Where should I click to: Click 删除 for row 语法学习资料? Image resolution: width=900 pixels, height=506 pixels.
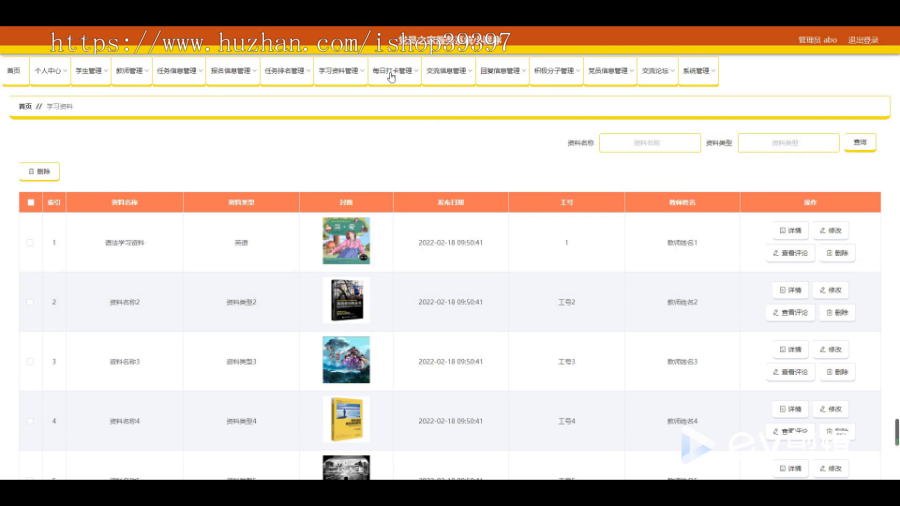pyautogui.click(x=837, y=253)
